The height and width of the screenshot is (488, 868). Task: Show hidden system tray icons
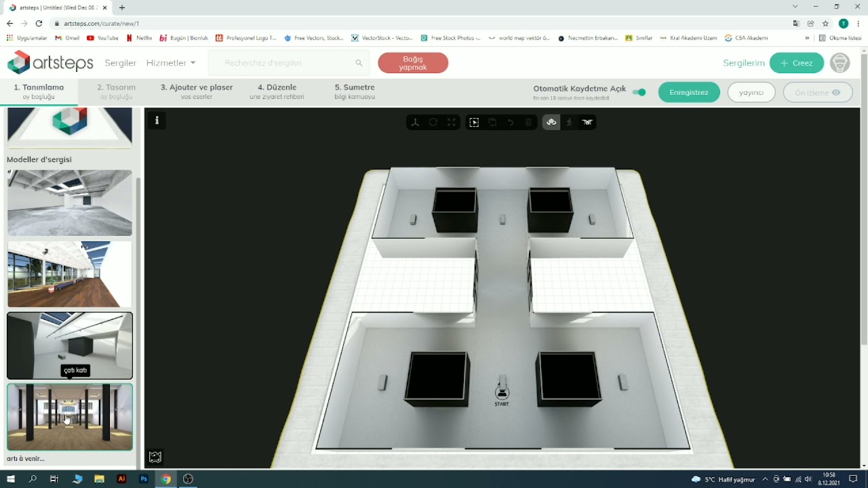pos(765,479)
